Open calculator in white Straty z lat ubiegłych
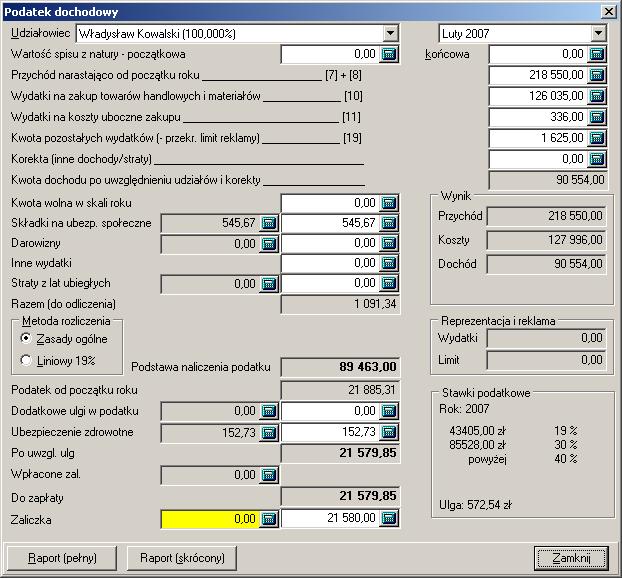Image resolution: width=622 pixels, height=578 pixels. 389,283
